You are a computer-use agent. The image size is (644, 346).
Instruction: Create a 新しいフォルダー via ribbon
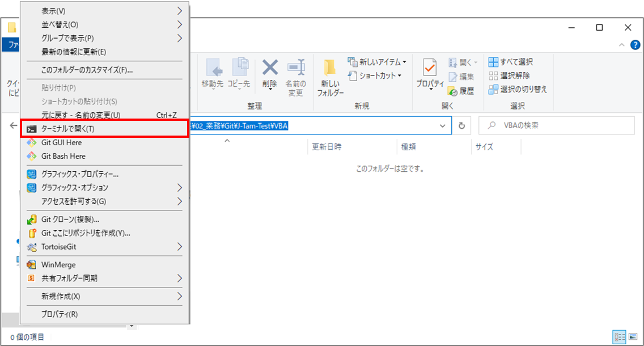330,78
